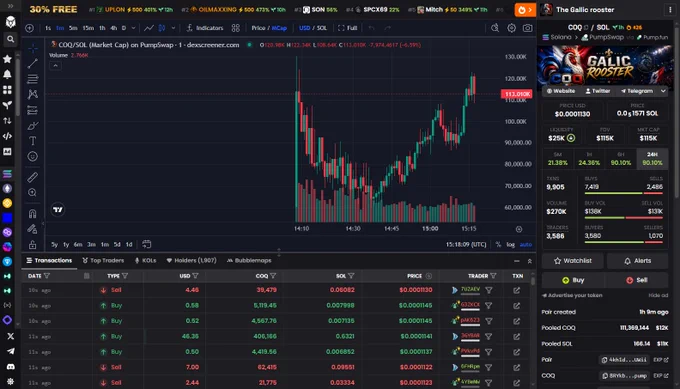
Task: Open Alerts button in token panel
Action: (638, 261)
